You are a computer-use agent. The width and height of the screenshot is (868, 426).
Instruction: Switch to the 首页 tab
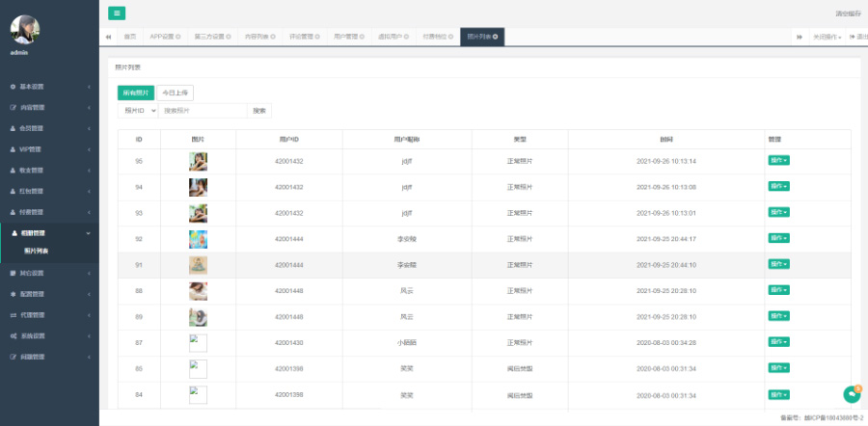[x=129, y=37]
